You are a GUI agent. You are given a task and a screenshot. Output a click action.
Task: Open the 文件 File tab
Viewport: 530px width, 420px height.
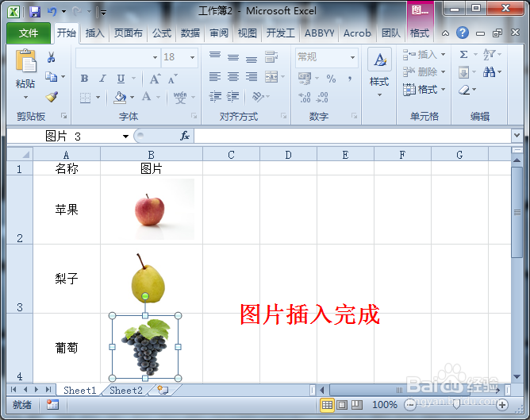tap(29, 33)
